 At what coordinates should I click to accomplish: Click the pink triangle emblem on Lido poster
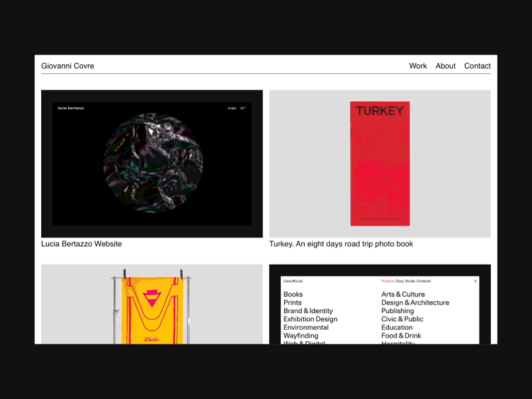tap(152, 297)
